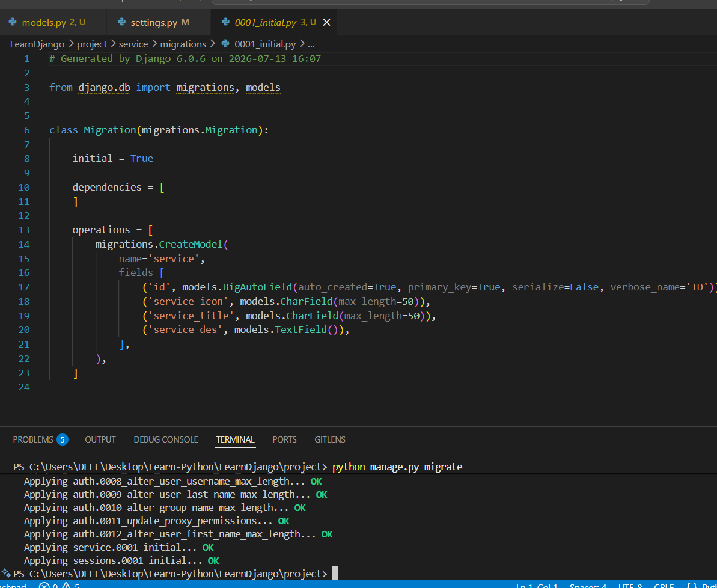Click line 'Applying service.0001_initial... OK' in terminal
Image resolution: width=717 pixels, height=588 pixels.
[x=119, y=547]
